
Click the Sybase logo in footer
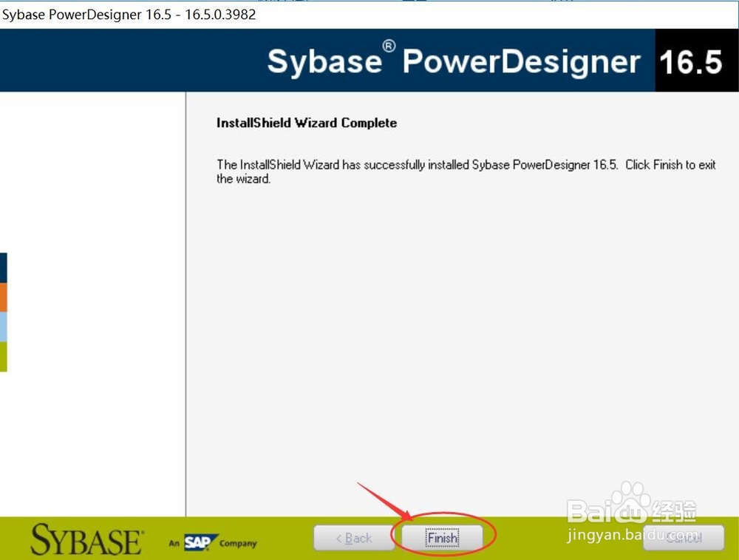pos(87,540)
